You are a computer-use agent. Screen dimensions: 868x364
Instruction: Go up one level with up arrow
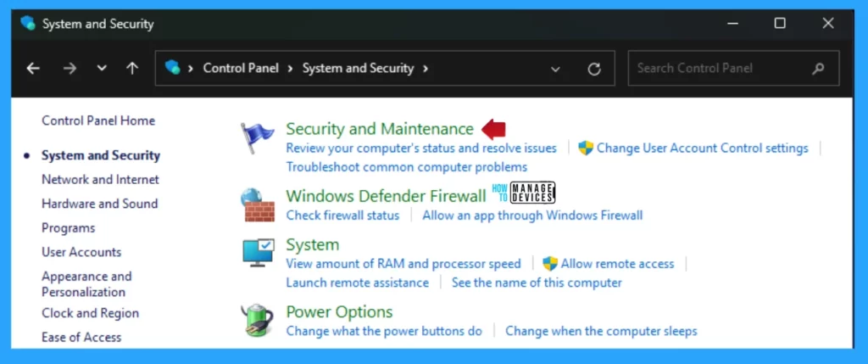click(x=131, y=68)
